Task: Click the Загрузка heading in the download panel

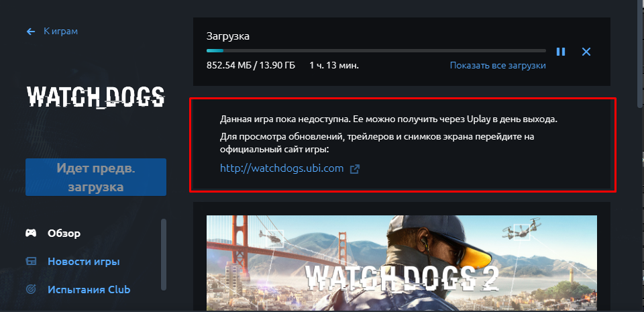Action: (x=228, y=36)
